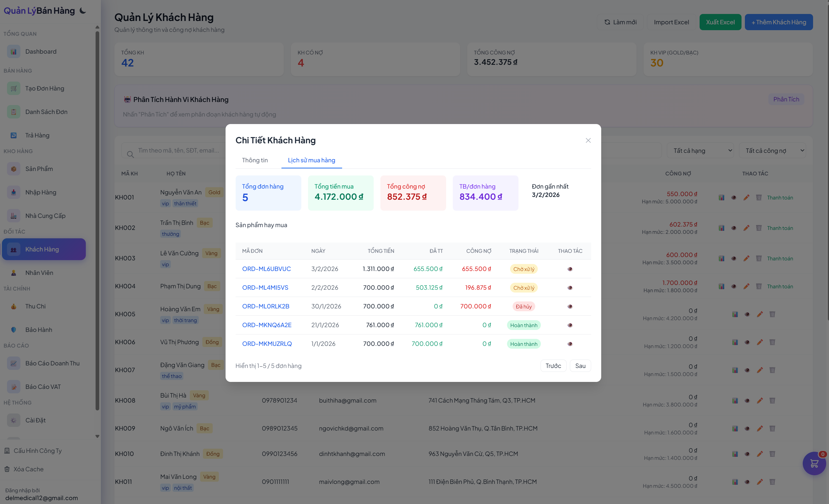Open the Dashboard sidebar icon

13,51
